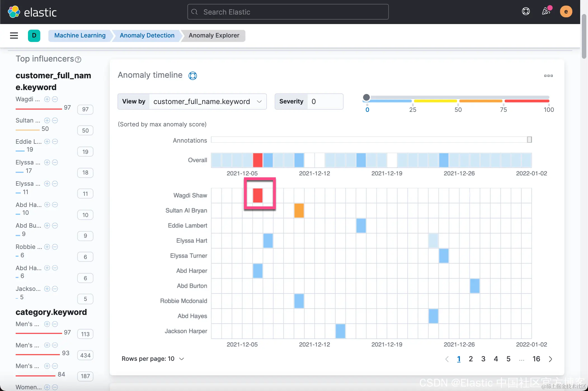
Task: Expand the Rows per page dropdown
Action: (x=153, y=359)
